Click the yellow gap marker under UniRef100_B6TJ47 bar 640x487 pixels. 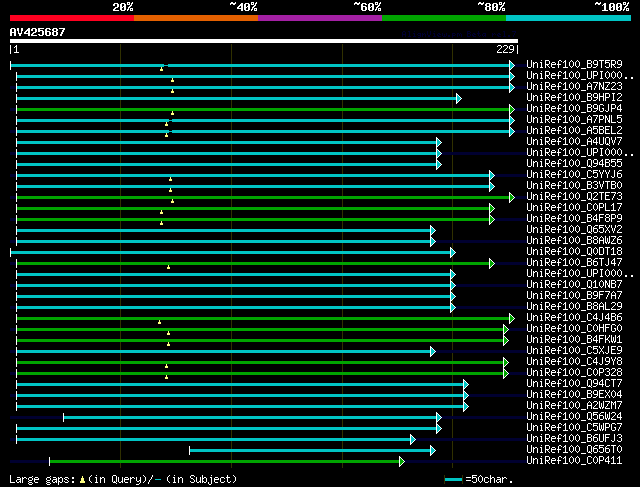point(169,267)
